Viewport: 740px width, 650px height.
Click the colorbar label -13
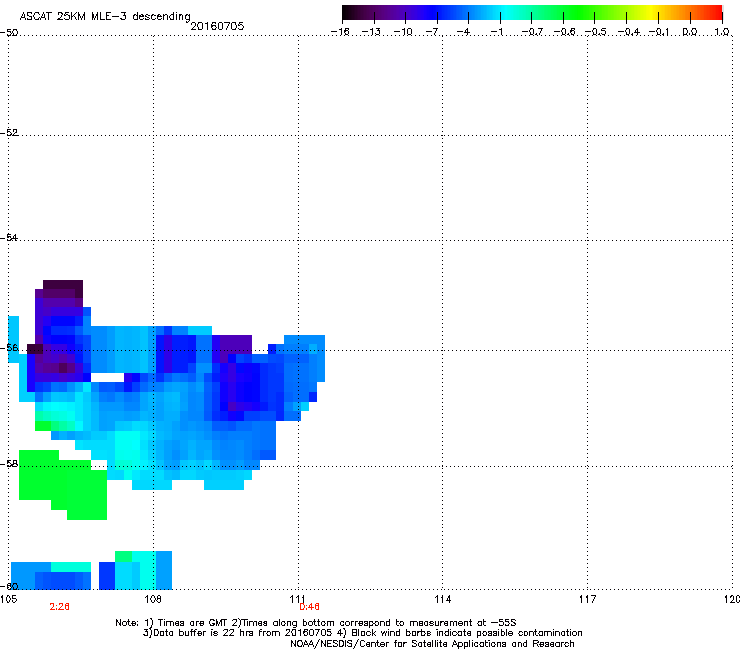(371, 32)
